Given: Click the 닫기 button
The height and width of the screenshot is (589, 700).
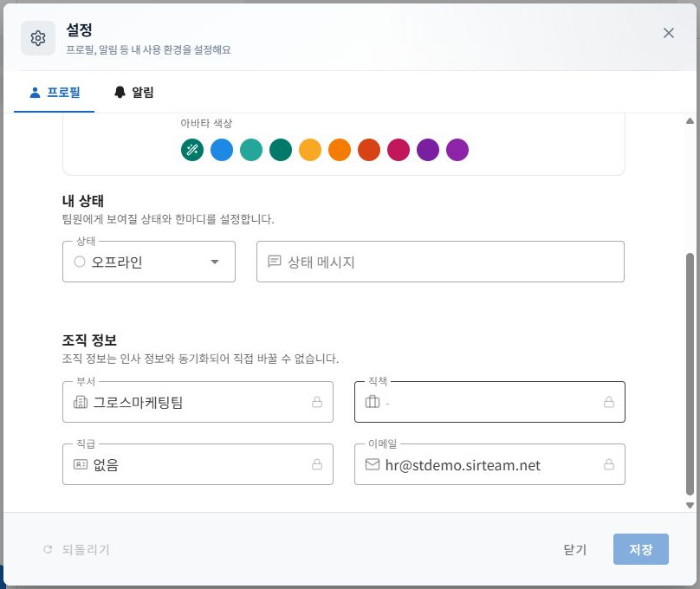Looking at the screenshot, I should click(575, 549).
